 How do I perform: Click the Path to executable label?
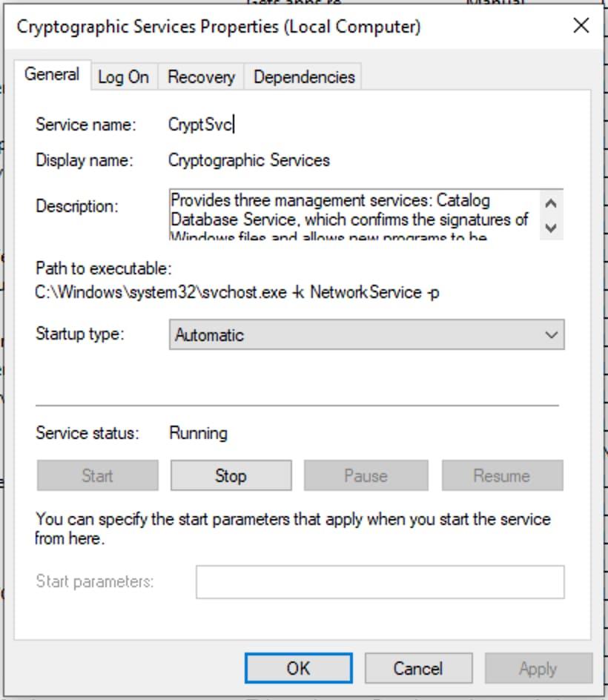[104, 268]
